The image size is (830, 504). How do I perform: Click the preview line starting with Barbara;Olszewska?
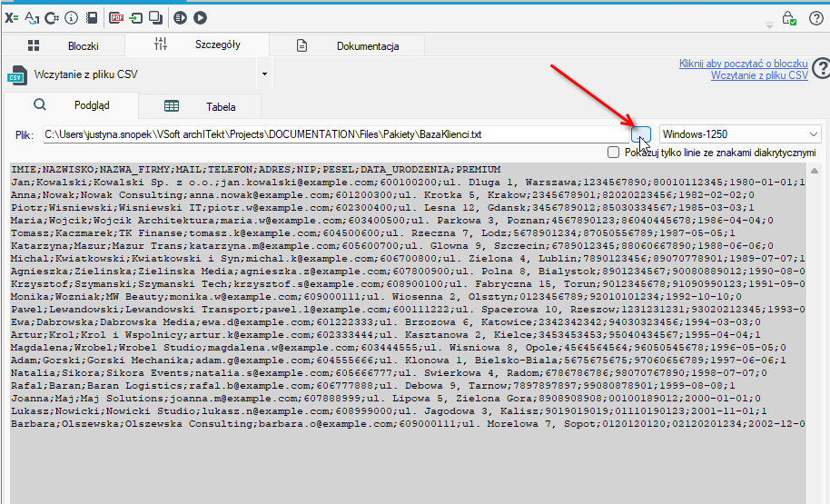click(x=408, y=423)
